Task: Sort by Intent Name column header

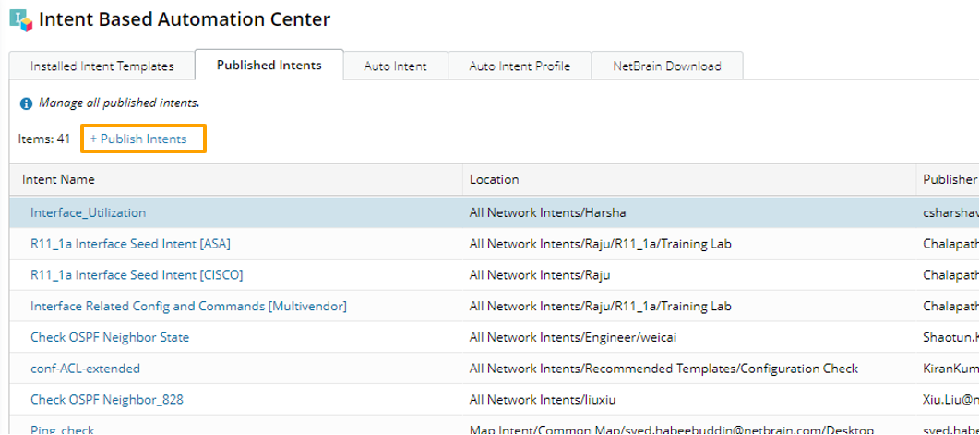Action: coord(59,180)
